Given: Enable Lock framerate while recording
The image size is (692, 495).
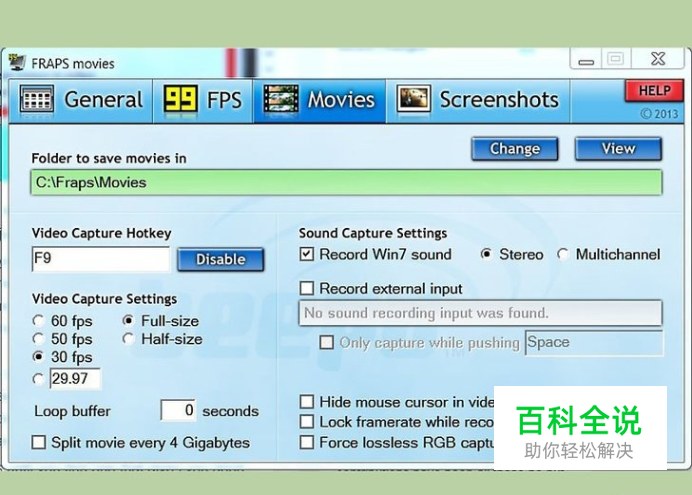Looking at the screenshot, I should tap(307, 422).
